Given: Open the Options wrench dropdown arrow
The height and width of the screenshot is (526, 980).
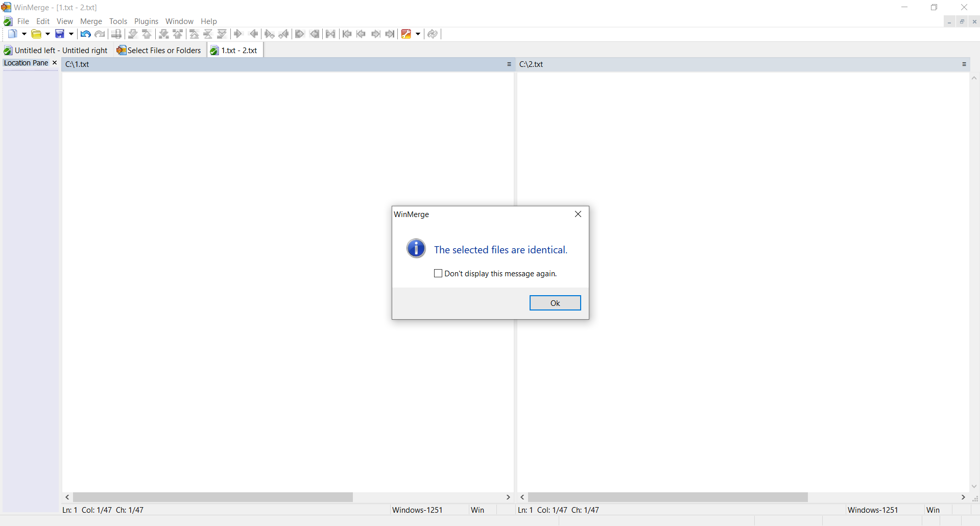Looking at the screenshot, I should pyautogui.click(x=418, y=34).
